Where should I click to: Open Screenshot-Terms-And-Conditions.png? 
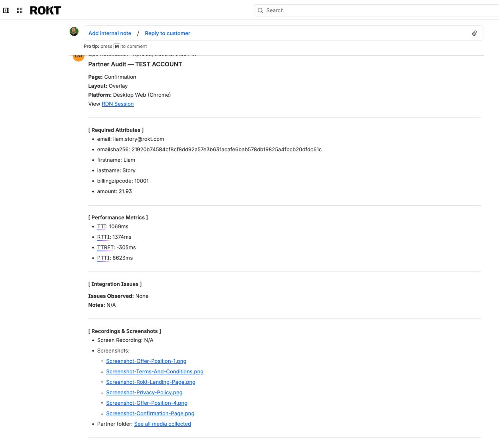[x=155, y=371]
